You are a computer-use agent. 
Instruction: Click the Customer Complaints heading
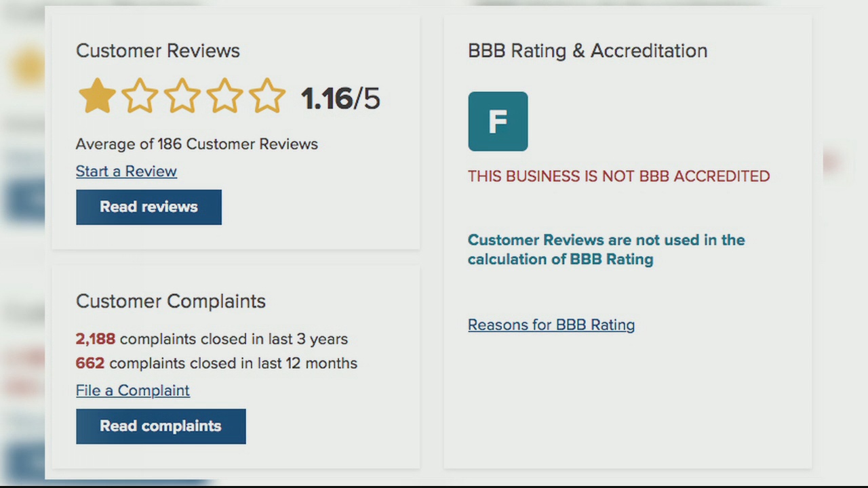[x=171, y=302]
